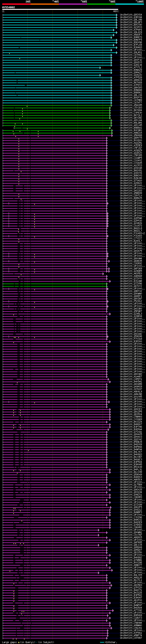Screen dimensions: 146x644
Task: Click the green ~80% color scale segment
Action: tap(101, 4)
